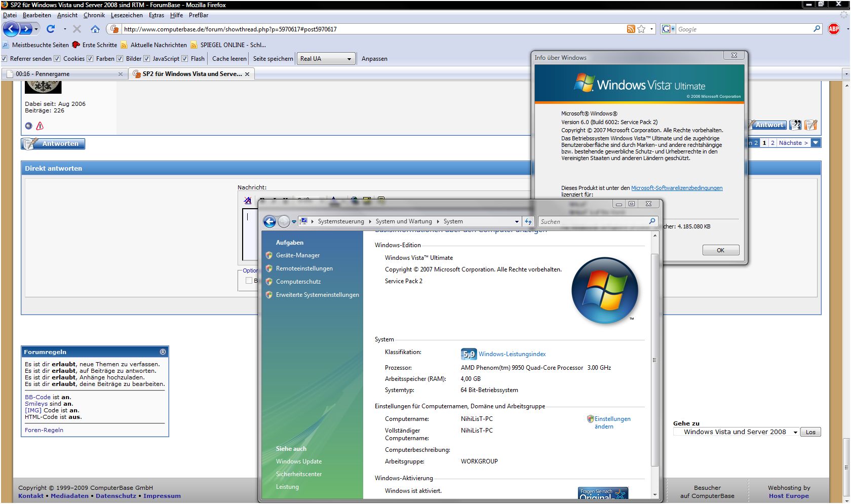
Task: Click shield icon beside Erweiterte Systemeinstellungen
Action: pos(269,295)
